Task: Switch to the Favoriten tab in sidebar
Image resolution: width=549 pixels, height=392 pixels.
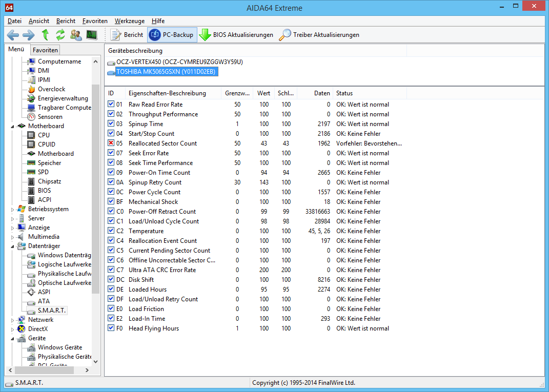Action: 45,50
